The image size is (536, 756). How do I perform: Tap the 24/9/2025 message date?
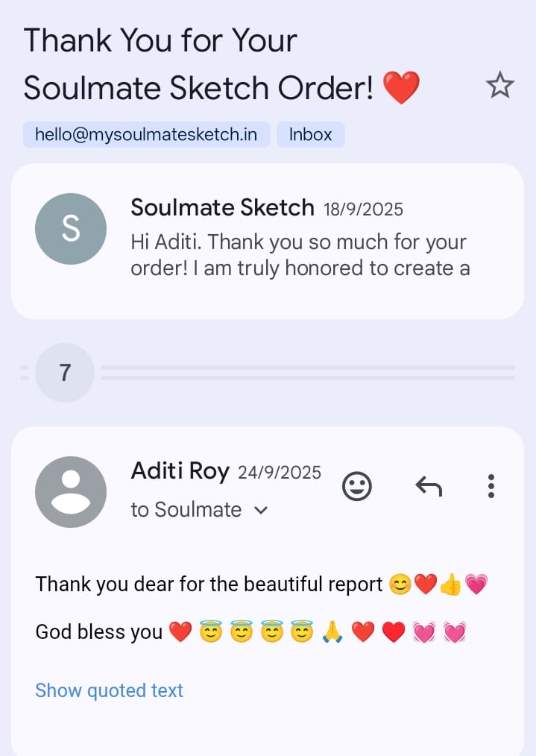tap(280, 472)
